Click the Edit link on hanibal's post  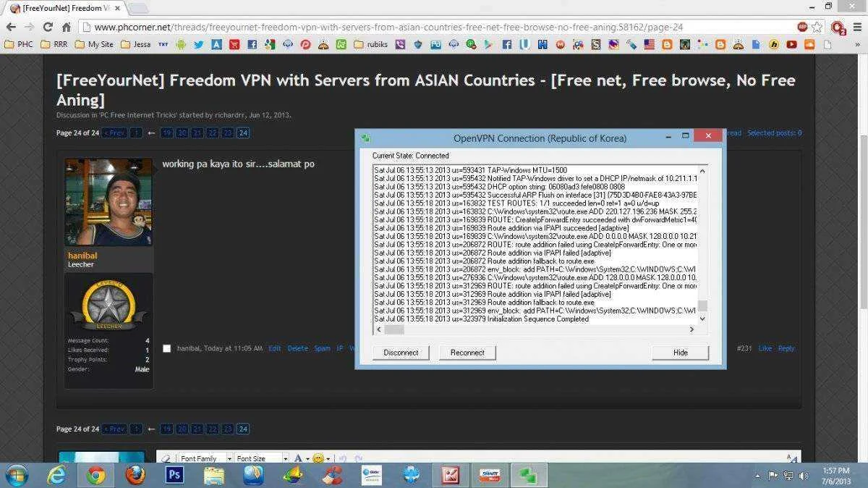pyautogui.click(x=274, y=348)
